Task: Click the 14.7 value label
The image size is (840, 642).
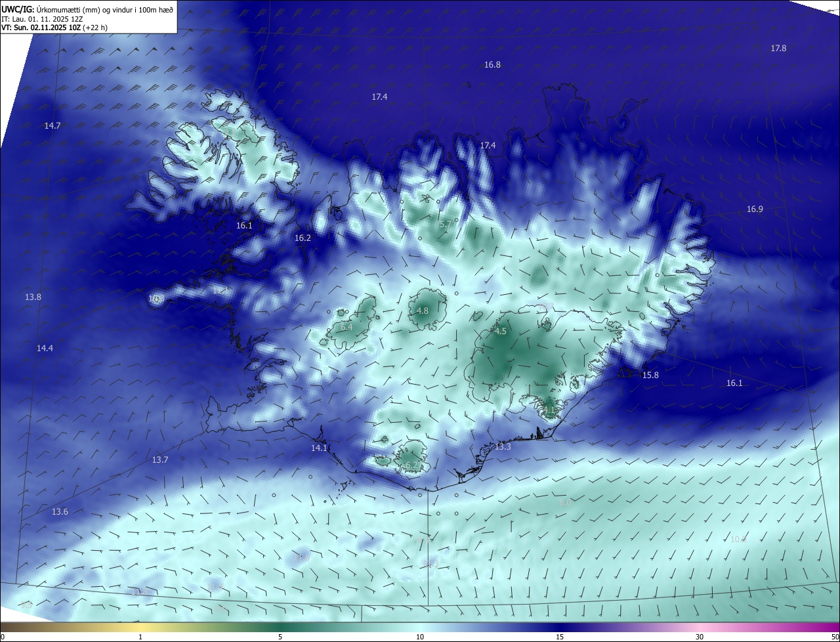Action: click(52, 125)
